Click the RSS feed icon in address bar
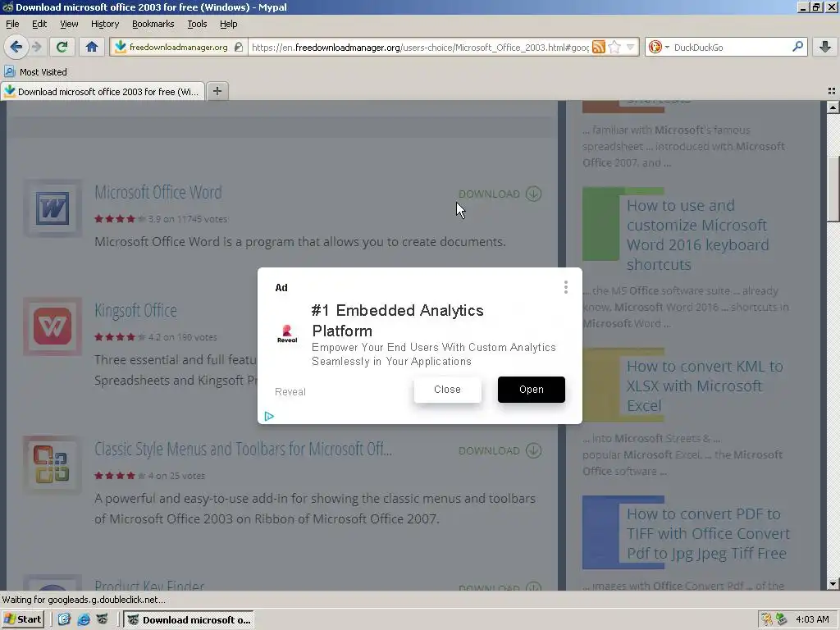 598,47
